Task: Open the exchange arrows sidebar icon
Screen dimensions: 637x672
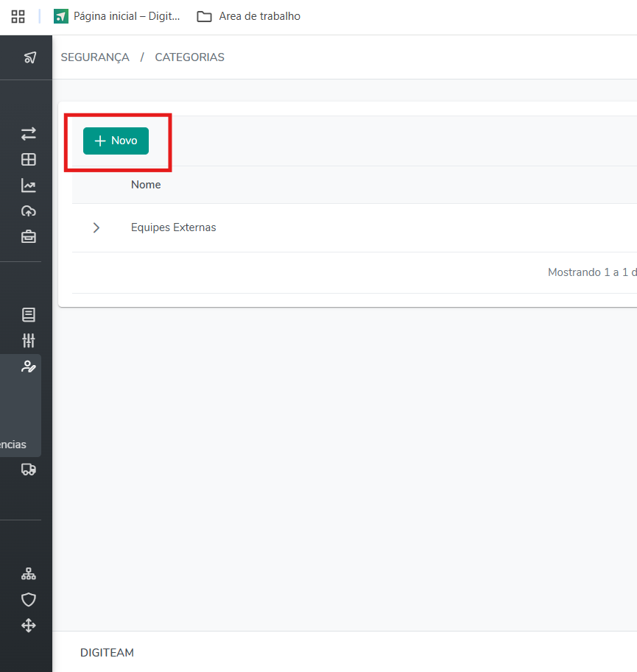Action: coord(29,134)
